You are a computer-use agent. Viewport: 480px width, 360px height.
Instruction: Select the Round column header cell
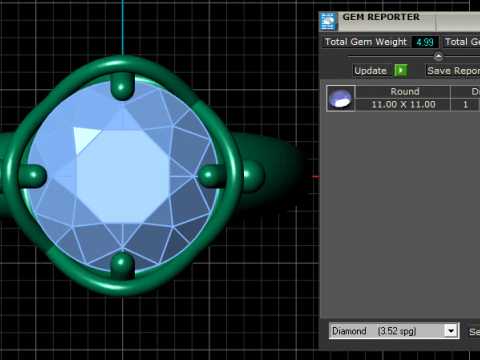pos(403,91)
